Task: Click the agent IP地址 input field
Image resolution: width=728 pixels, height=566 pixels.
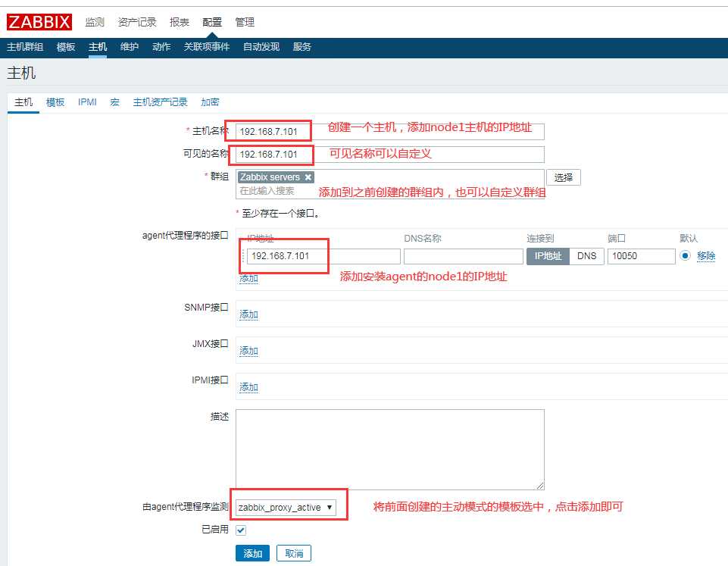Action: (x=323, y=256)
